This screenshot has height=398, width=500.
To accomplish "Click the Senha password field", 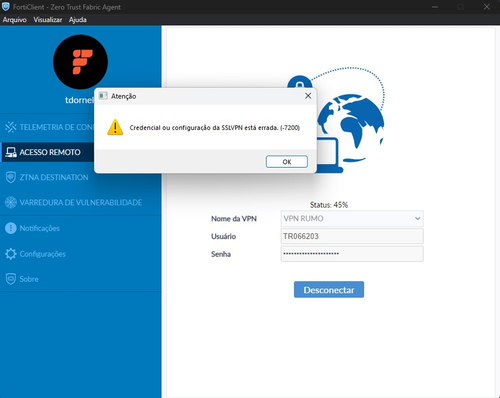I will pyautogui.click(x=352, y=254).
